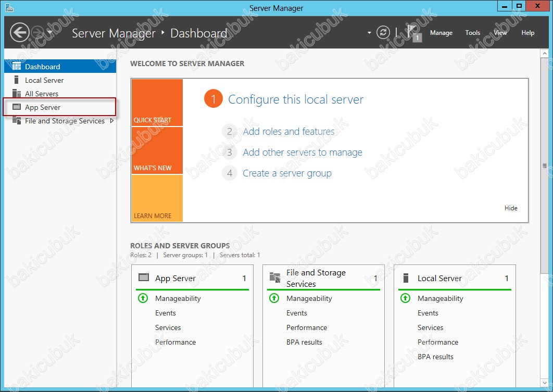Maximize the Server Manager window

pyautogui.click(x=519, y=6)
